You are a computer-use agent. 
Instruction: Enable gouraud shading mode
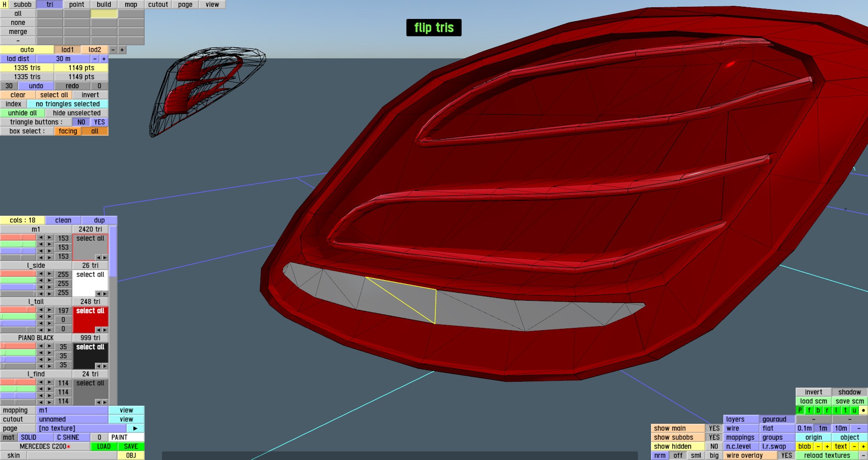click(777, 419)
